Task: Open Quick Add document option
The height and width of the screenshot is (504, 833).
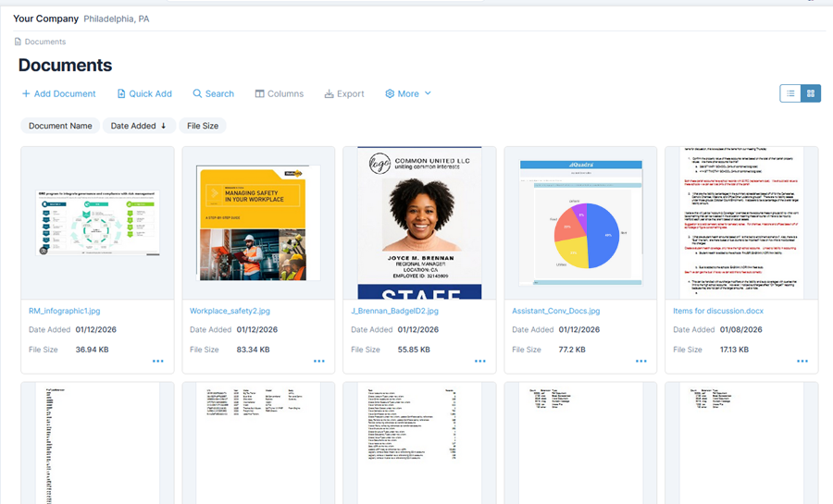Action: 144,93
